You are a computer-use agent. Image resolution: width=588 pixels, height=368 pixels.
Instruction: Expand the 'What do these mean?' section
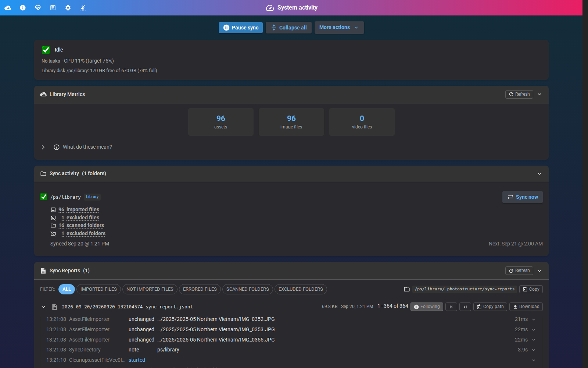[43, 147]
